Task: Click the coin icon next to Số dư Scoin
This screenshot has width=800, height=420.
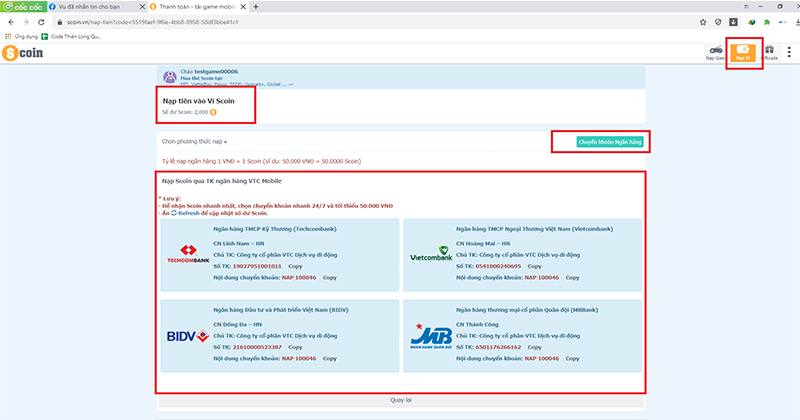Action: tap(213, 112)
